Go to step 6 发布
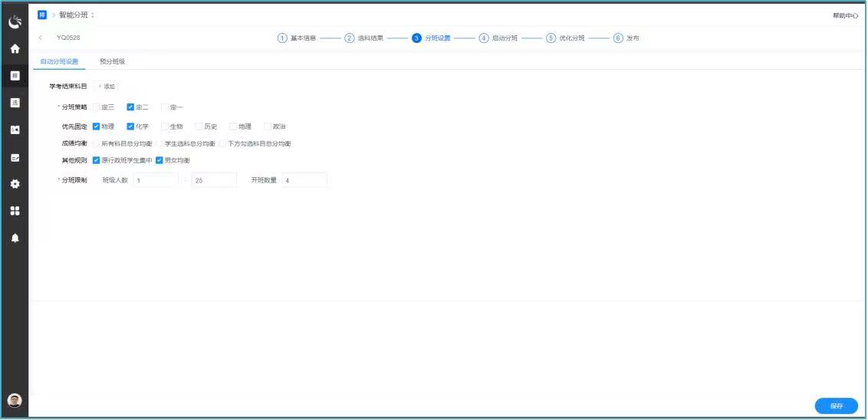The image size is (868, 420). click(x=626, y=38)
